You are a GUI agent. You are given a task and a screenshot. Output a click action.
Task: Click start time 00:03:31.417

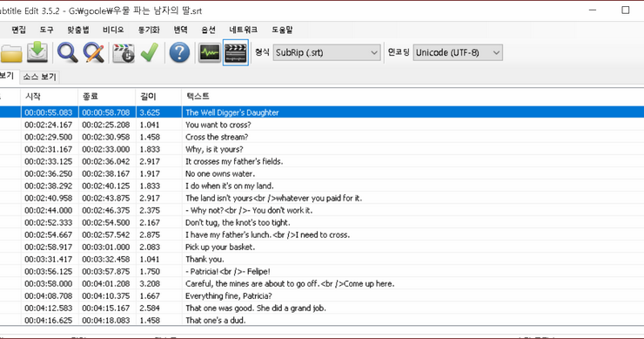(49, 259)
